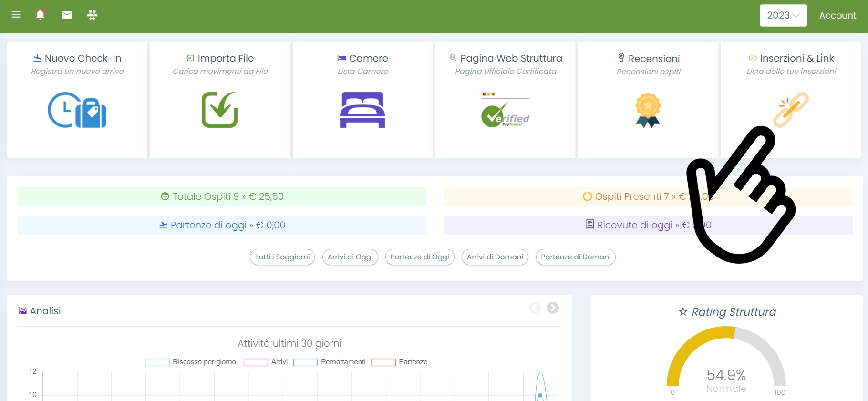Select the Arrivi di Domani filter
This screenshot has width=868, height=401.
[x=495, y=257]
